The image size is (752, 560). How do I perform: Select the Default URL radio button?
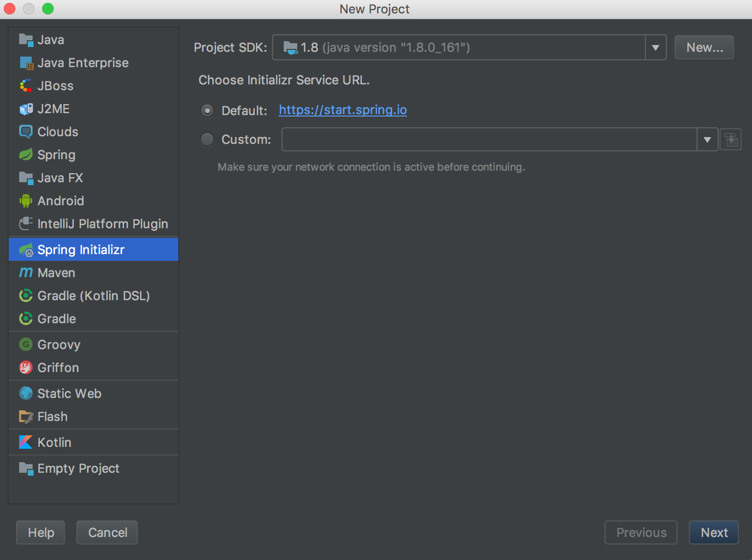pyautogui.click(x=207, y=111)
